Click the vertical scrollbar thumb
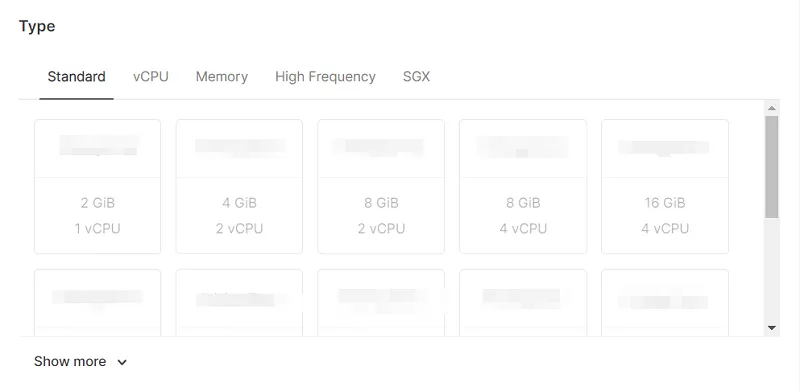The height and width of the screenshot is (391, 800). (x=771, y=167)
